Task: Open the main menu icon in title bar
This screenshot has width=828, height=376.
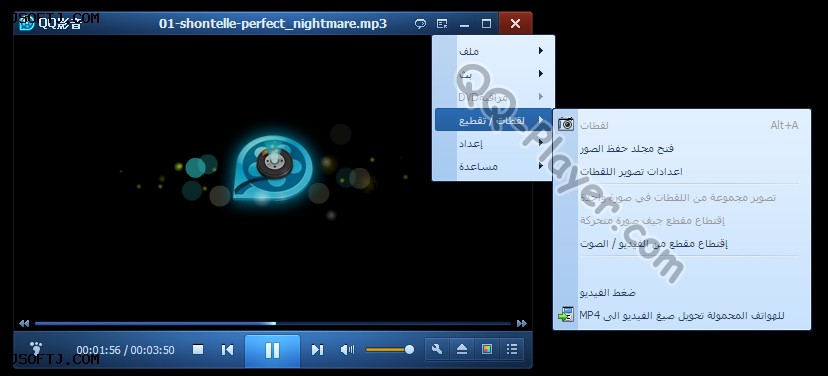Action: click(442, 24)
